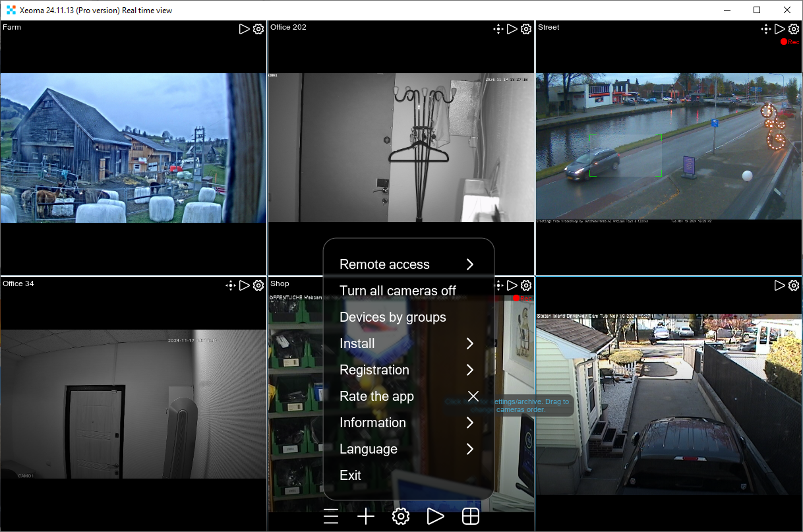Click the Registration chevron arrow
Image resolution: width=803 pixels, height=532 pixels.
(x=470, y=370)
